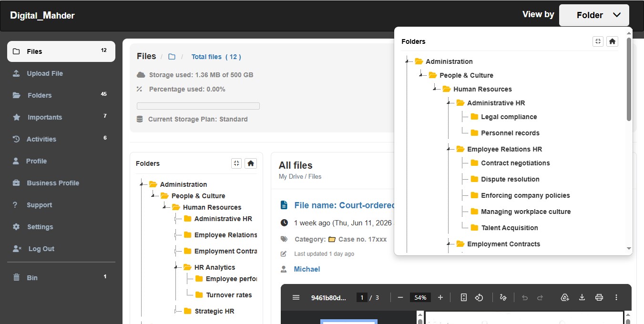This screenshot has height=324, width=644.
Task: Click the Digital_Mahder logo
Action: (x=42, y=16)
